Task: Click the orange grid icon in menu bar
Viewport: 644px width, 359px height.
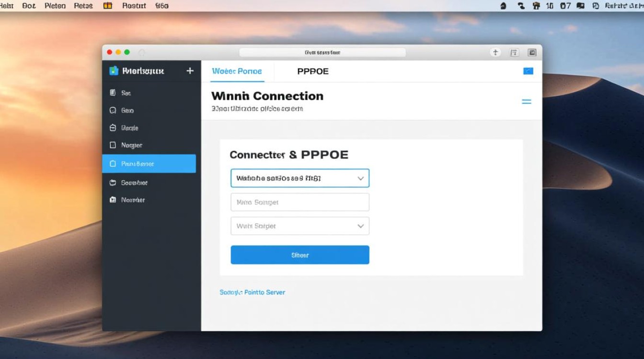Action: [108, 6]
